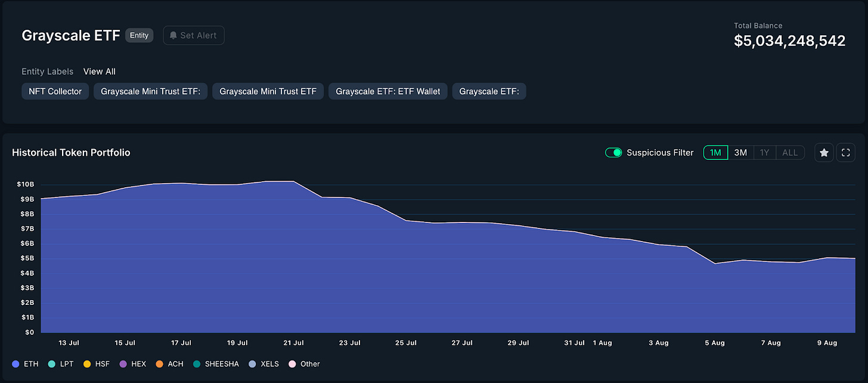Click the Historical Token Portfolio heading
This screenshot has height=383, width=868.
71,153
